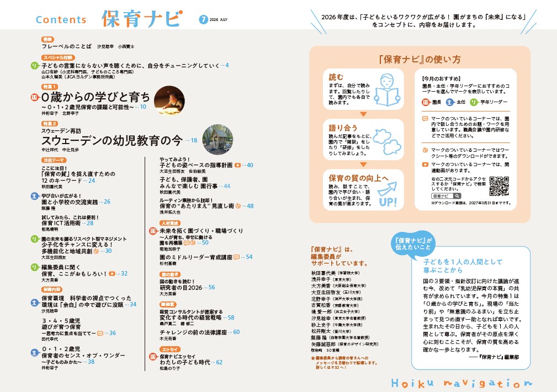
Task: Click the 園長 legend mark in 今月のおすすめ
Action: (426, 102)
